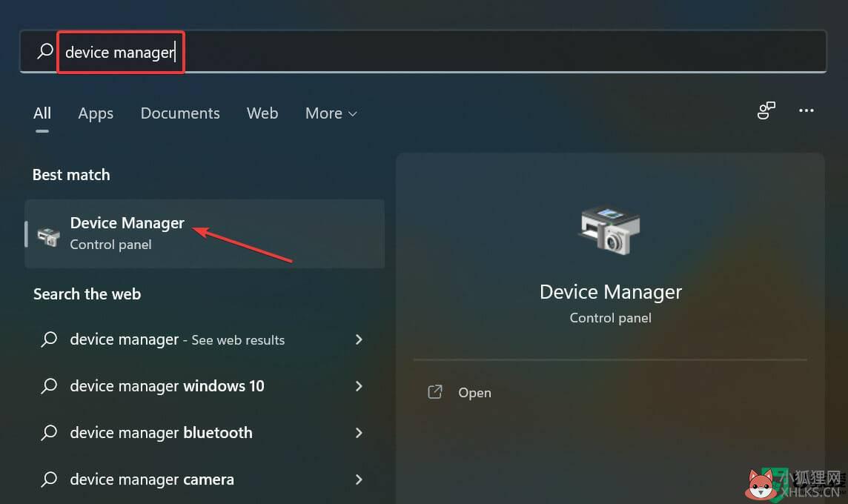This screenshot has width=848, height=504.
Task: Click the search field containing 'device manager'
Action: click(x=423, y=51)
